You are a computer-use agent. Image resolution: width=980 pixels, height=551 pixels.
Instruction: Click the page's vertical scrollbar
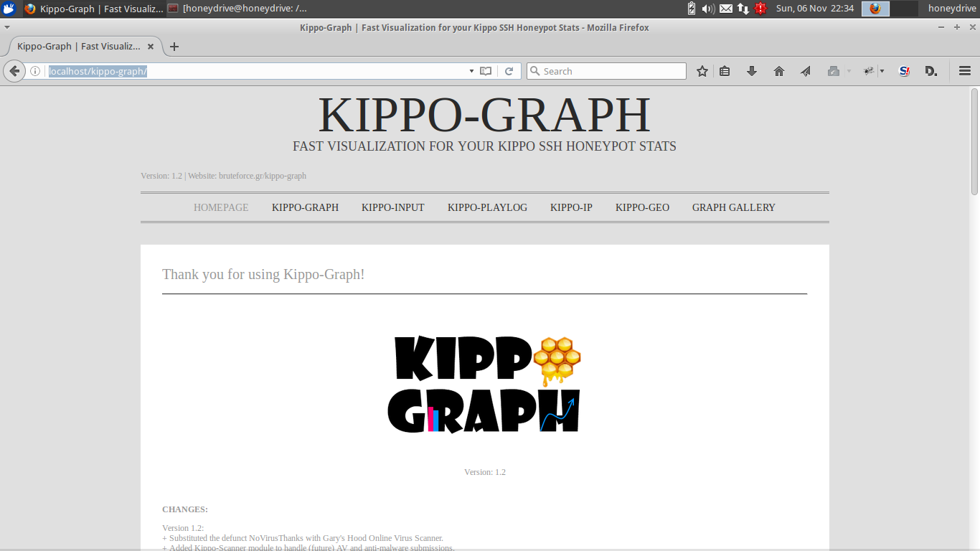click(974, 141)
